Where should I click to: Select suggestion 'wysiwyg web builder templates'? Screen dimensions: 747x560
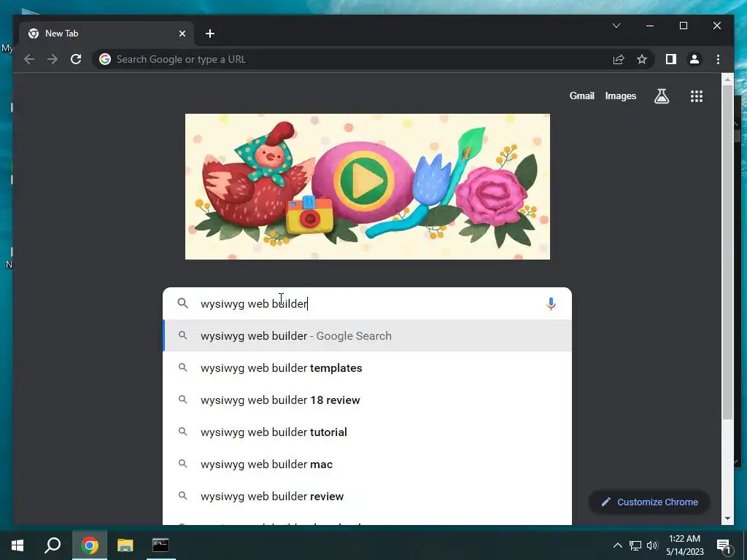tap(367, 367)
